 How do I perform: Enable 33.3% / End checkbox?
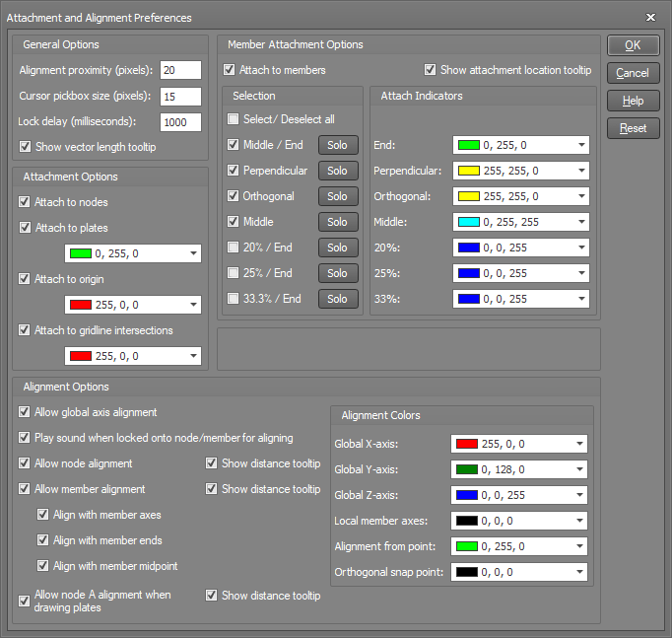coord(233,299)
